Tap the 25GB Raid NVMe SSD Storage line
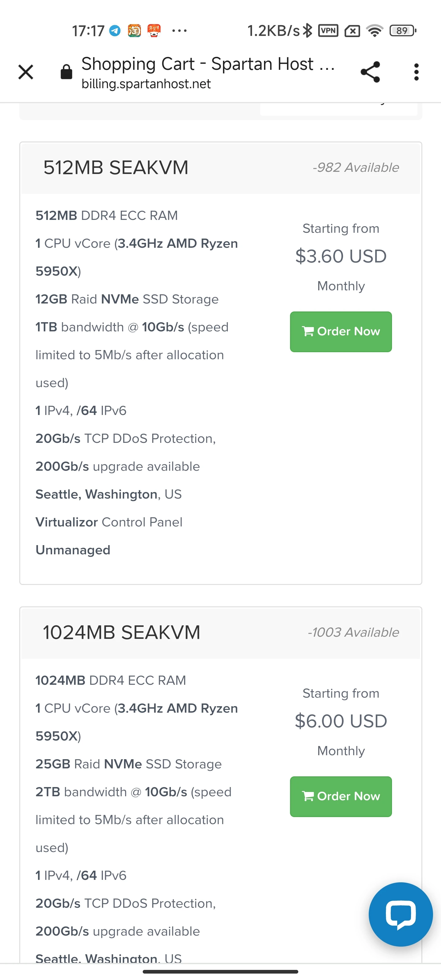Viewport: 441px width, 980px height. click(x=129, y=764)
